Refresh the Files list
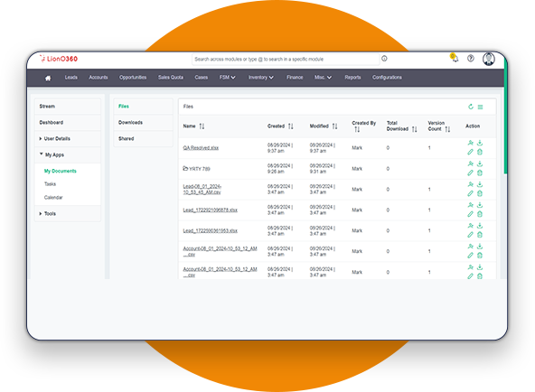Screen dimensions: 535x392 [x=471, y=107]
